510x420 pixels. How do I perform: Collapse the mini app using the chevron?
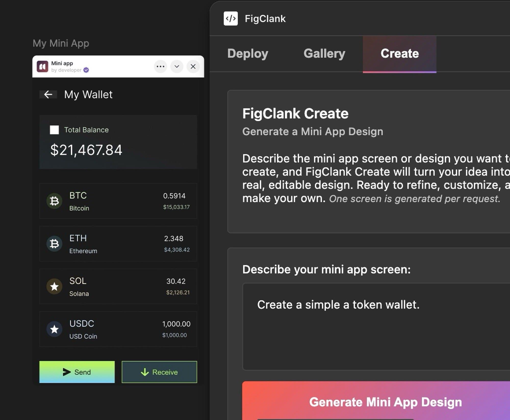[177, 67]
